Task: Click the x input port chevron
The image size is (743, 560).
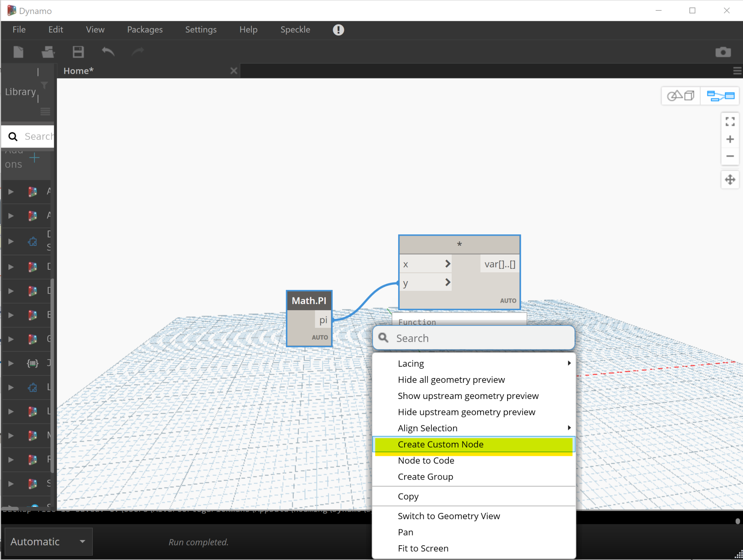Action: coord(447,264)
